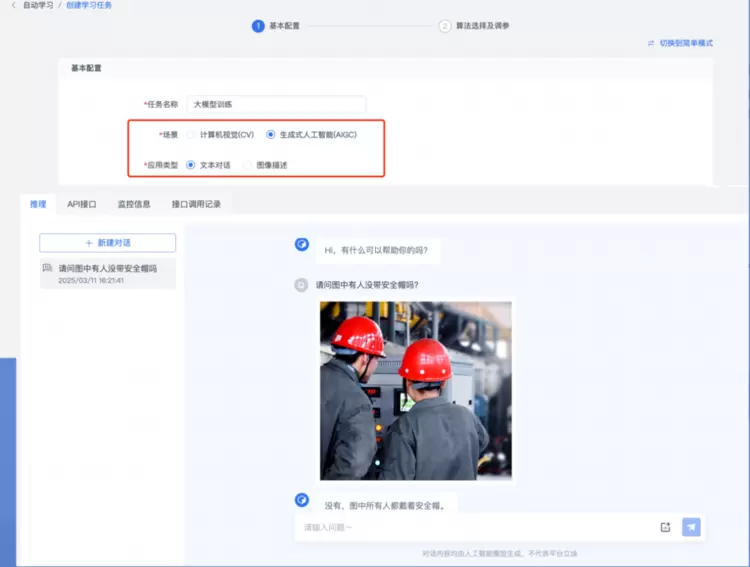Click the send message paper-plane icon
Viewport: 750px width, 567px height.
pos(691,527)
